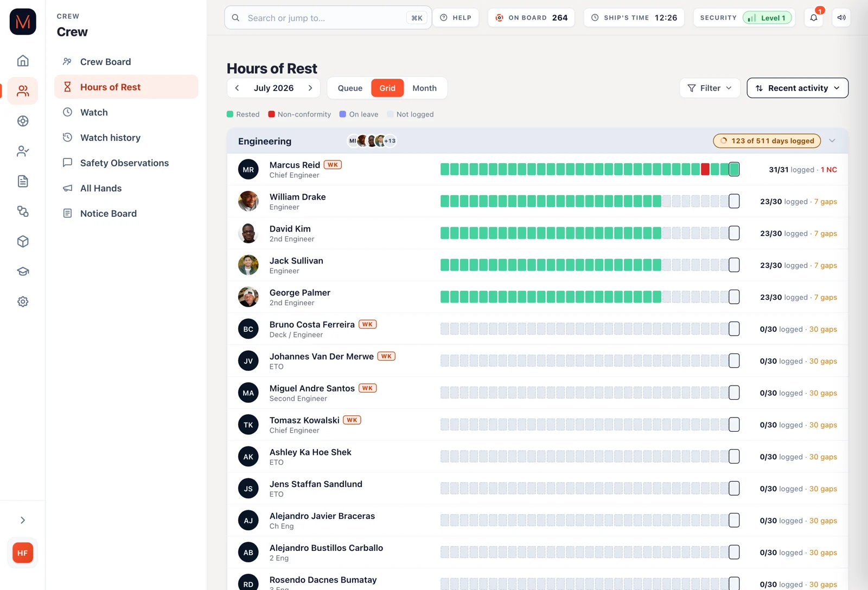Screen dimensions: 868x590
Task: Open the Home icon in sidebar
Action: click(23, 61)
